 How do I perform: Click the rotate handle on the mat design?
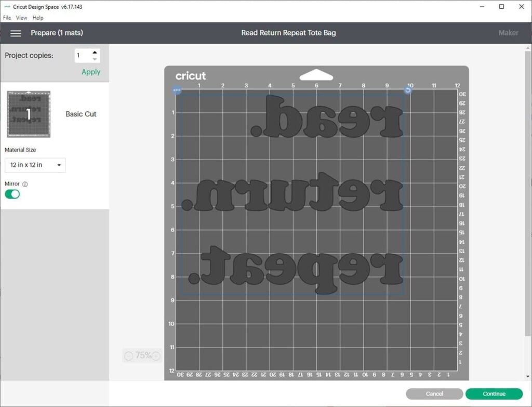(x=408, y=90)
